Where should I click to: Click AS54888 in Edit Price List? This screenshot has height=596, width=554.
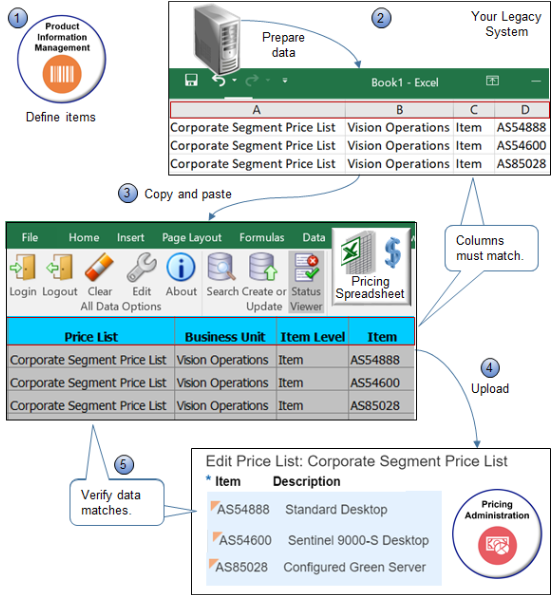pos(243,509)
